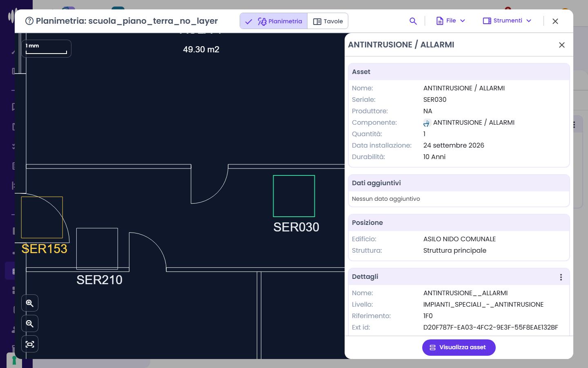Click the SER030 label on the plan
This screenshot has height=368, width=588.
click(x=296, y=227)
